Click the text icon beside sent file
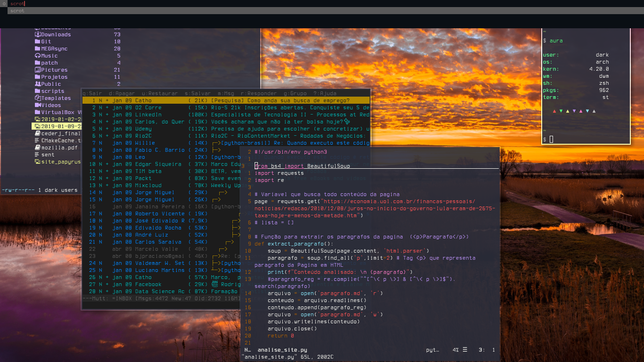Screen dimensions: 644x362 38,155
